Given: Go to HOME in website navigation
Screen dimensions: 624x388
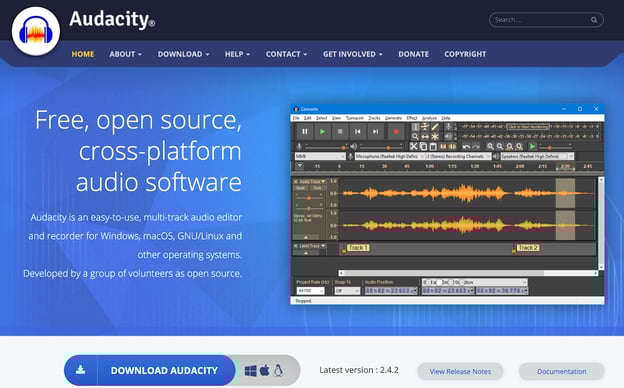Looking at the screenshot, I should [x=83, y=54].
